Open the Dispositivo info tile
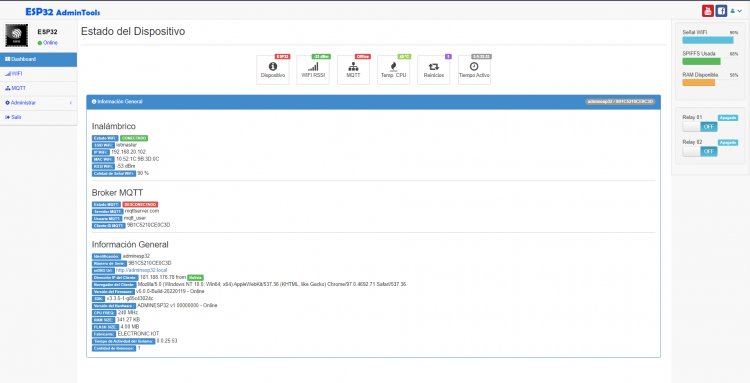Image resolution: width=750 pixels, height=383 pixels. 273,70
